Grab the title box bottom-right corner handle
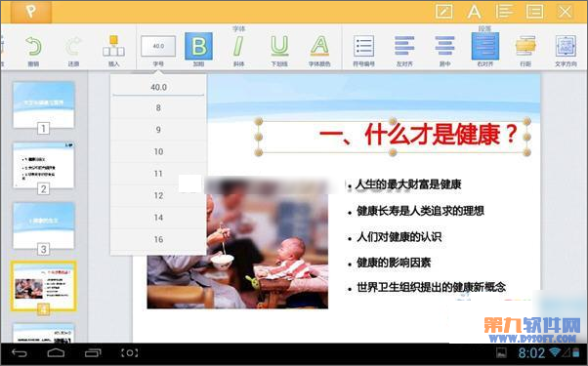This screenshot has height=366, width=588. [526, 152]
